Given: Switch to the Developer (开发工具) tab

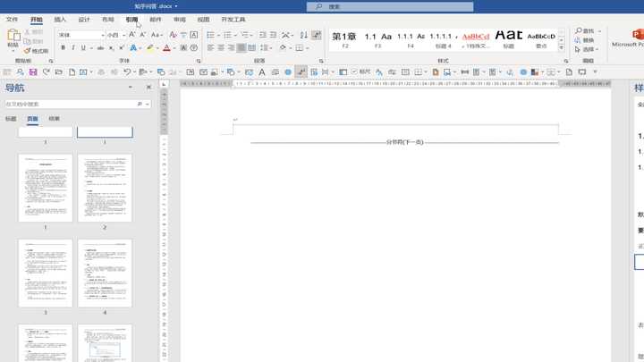Looking at the screenshot, I should click(x=233, y=20).
